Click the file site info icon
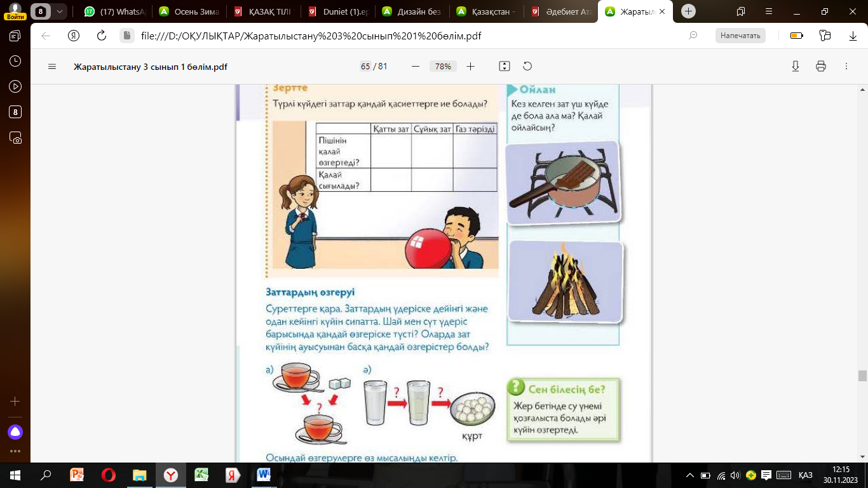This screenshot has width=868, height=488. 126,36
